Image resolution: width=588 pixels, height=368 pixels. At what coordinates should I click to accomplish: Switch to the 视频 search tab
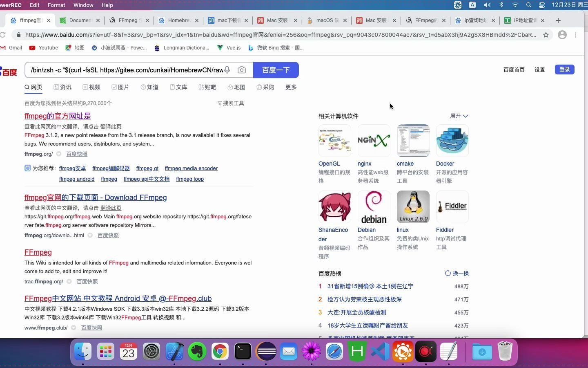tap(91, 87)
